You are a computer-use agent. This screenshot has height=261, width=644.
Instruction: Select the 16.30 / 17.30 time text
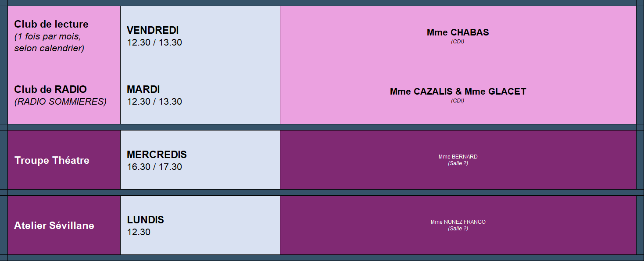pyautogui.click(x=154, y=167)
